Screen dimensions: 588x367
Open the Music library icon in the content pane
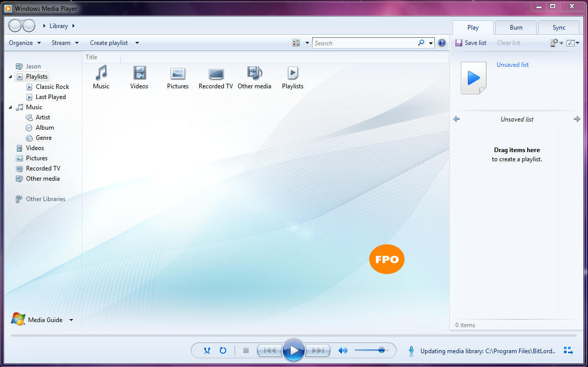(101, 77)
